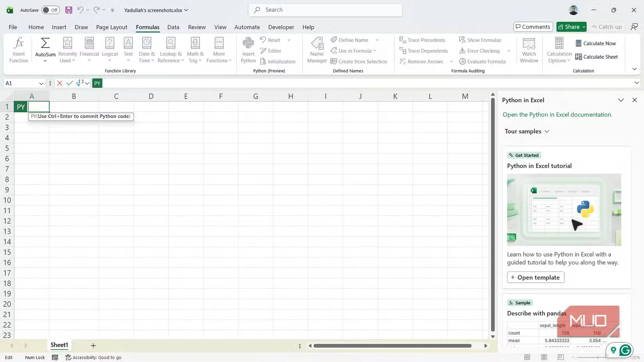
Task: Click Evaluate Formula
Action: [484, 61]
